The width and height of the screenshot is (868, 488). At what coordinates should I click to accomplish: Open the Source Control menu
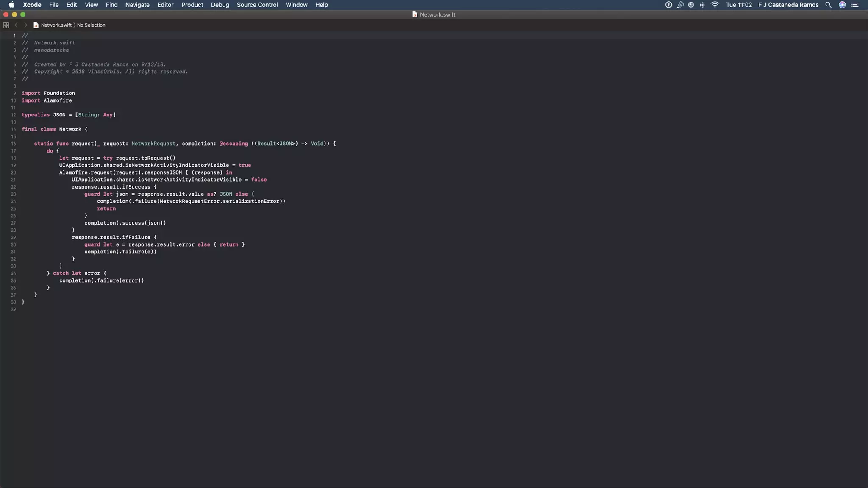click(257, 5)
